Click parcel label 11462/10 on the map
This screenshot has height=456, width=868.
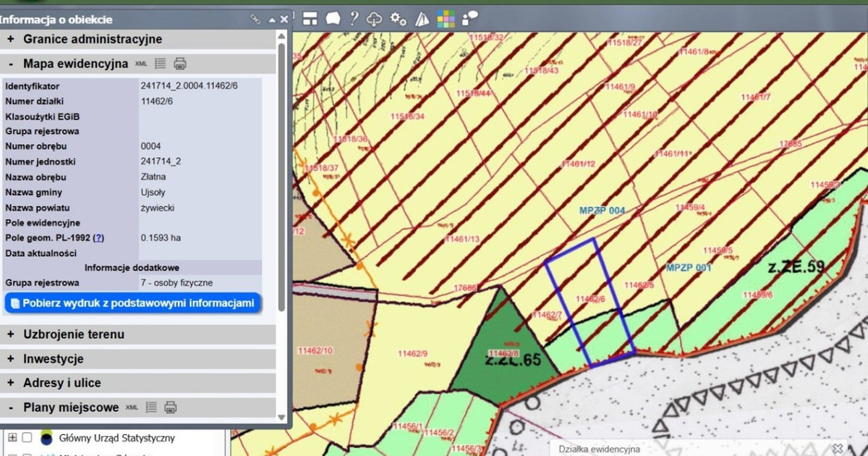316,351
